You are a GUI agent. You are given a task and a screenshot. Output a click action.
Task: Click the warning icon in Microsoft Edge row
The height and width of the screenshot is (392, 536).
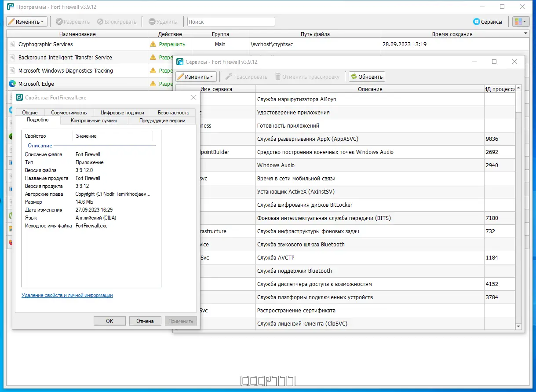tap(153, 84)
